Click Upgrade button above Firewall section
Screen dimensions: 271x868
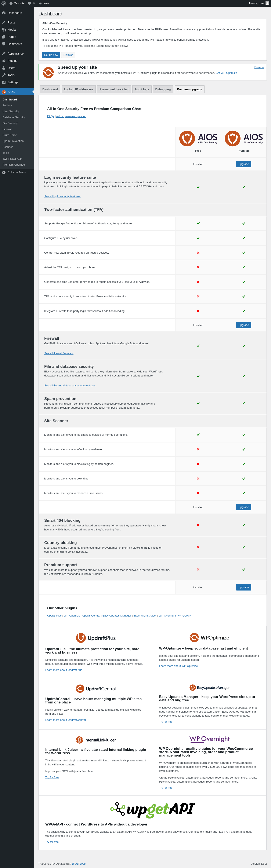(x=244, y=325)
